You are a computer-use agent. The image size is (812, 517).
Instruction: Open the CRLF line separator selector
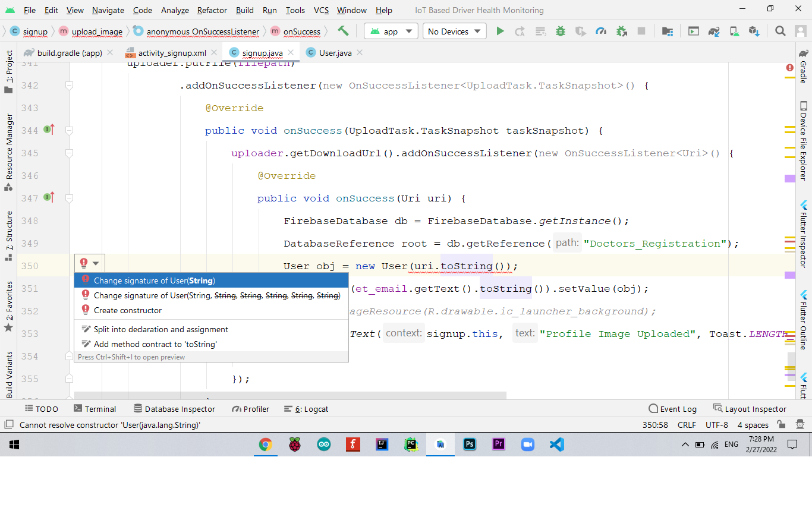687,425
